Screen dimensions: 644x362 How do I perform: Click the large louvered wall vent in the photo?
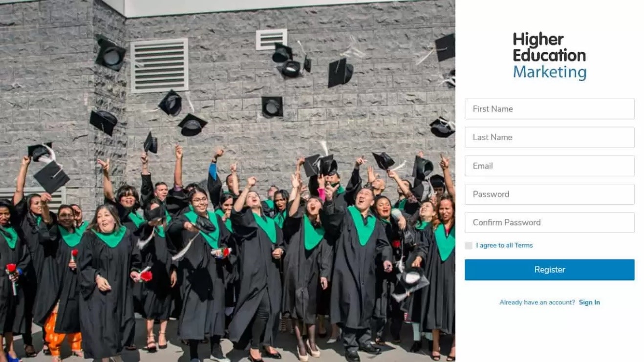(159, 65)
